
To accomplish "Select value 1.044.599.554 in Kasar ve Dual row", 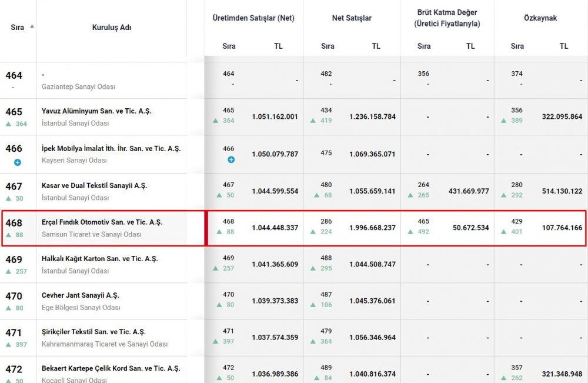I will [x=275, y=191].
